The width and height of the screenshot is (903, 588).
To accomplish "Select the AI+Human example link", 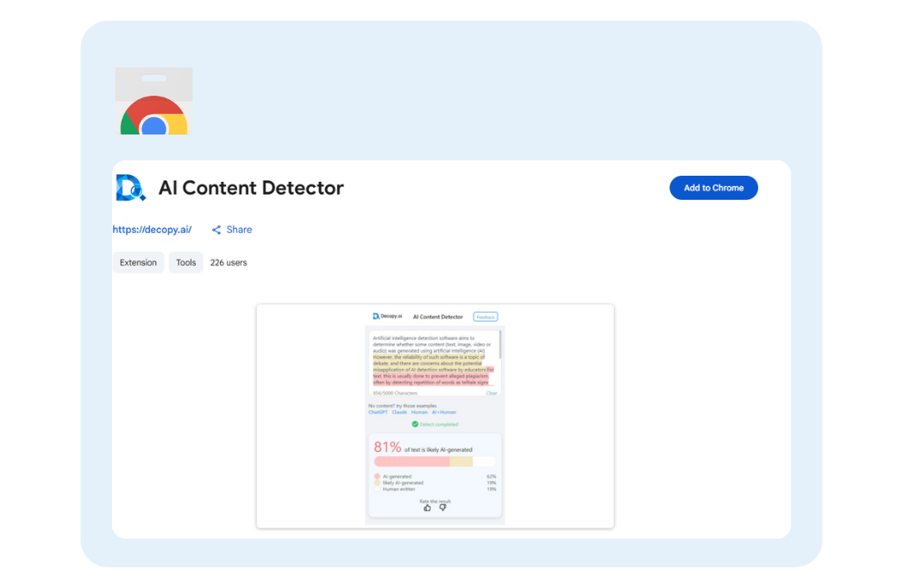I will pos(444,412).
